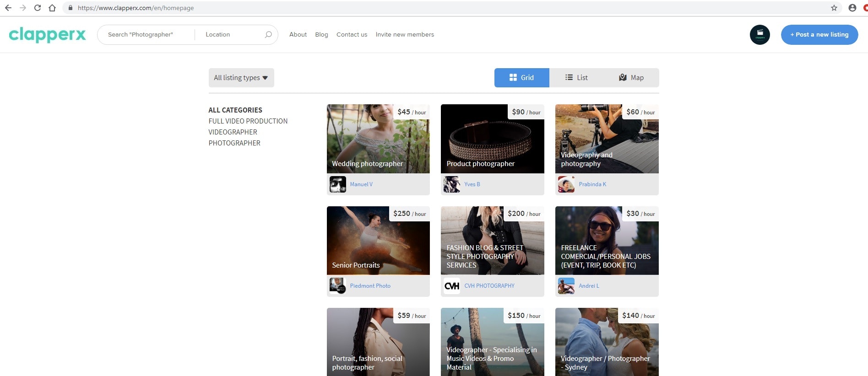This screenshot has height=376, width=868.
Task: Open Yves B profile link
Action: pyautogui.click(x=472, y=184)
